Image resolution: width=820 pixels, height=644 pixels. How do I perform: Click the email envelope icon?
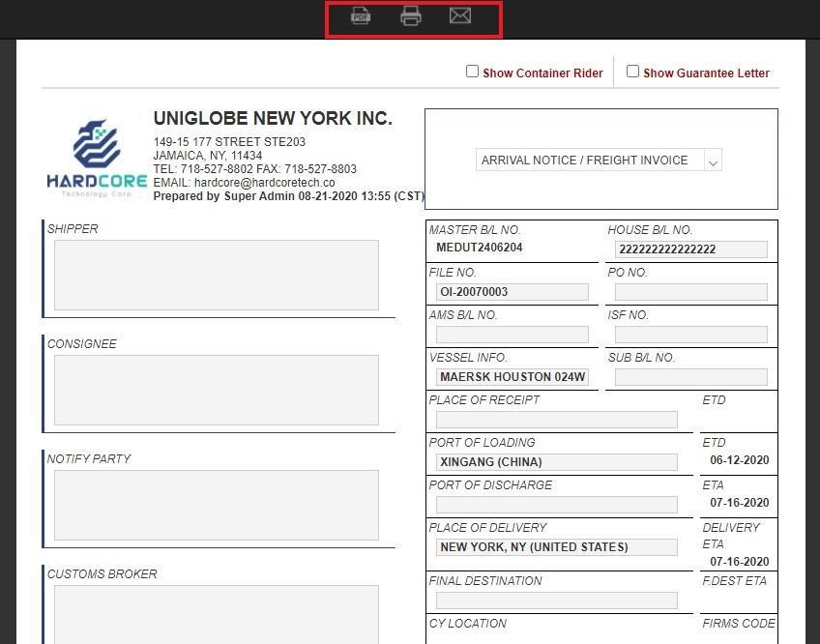[x=460, y=16]
